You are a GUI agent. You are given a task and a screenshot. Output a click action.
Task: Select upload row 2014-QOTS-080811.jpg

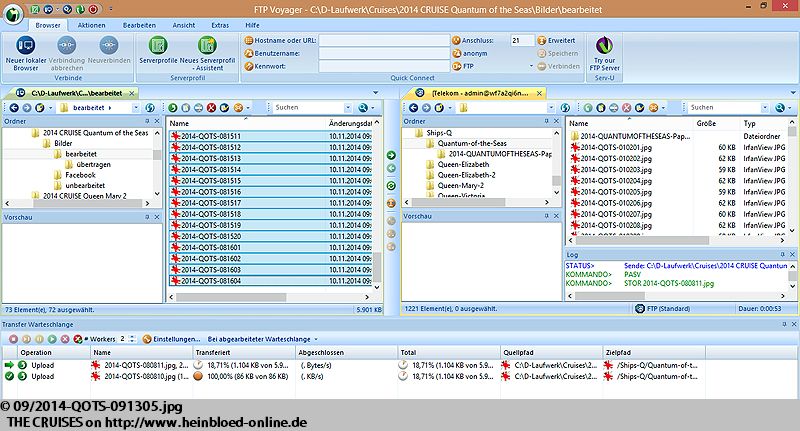(x=354, y=365)
